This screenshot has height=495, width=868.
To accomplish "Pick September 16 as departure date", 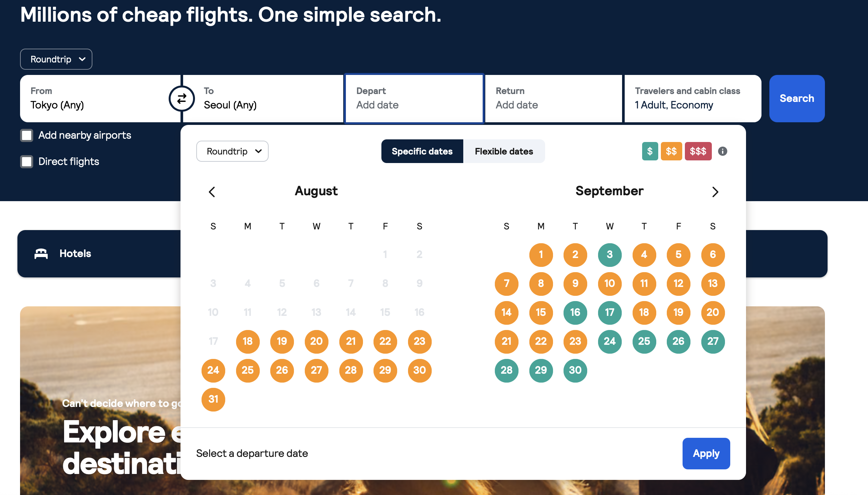I will point(575,313).
